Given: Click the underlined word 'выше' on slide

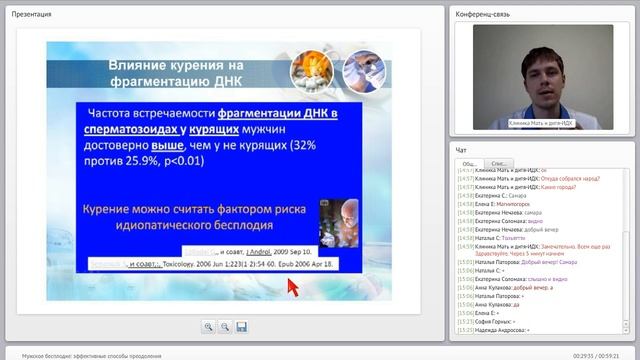Looking at the screenshot, I should [167, 145].
